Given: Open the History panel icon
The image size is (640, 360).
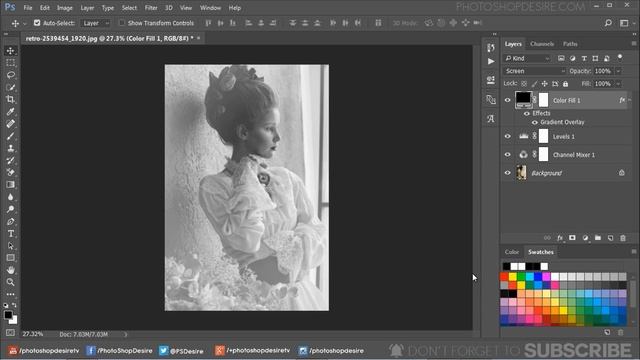Looking at the screenshot, I should pyautogui.click(x=491, y=48).
